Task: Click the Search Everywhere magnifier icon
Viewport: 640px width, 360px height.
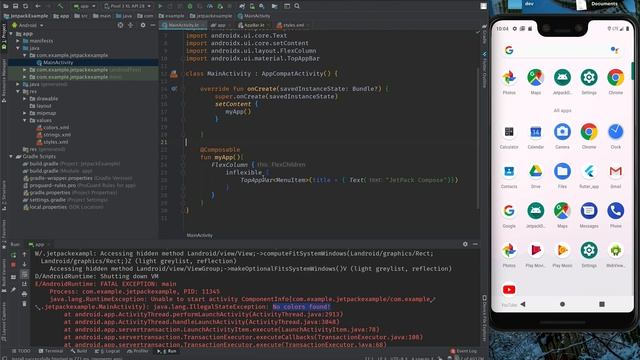Action: point(297,6)
